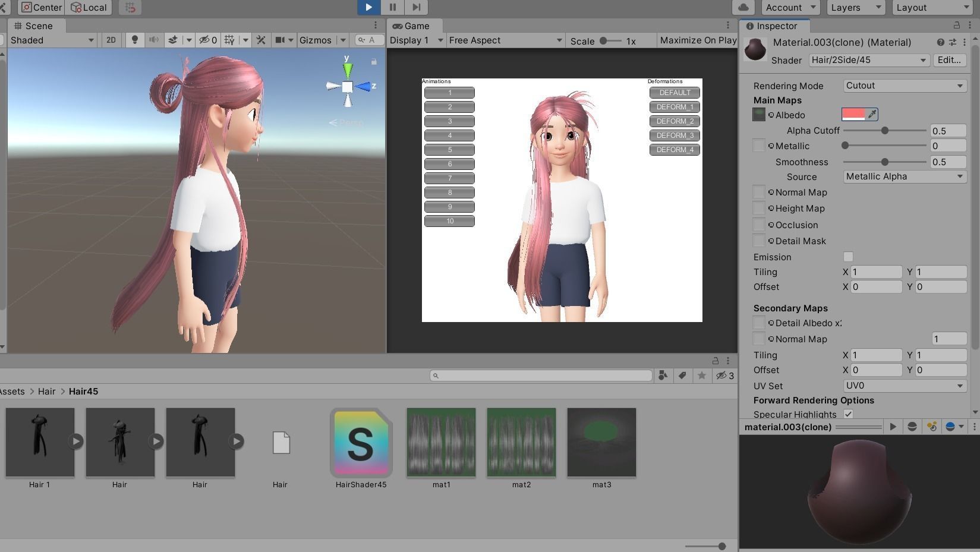
Task: Adjust the Alpha Cutoff slider
Action: point(884,131)
